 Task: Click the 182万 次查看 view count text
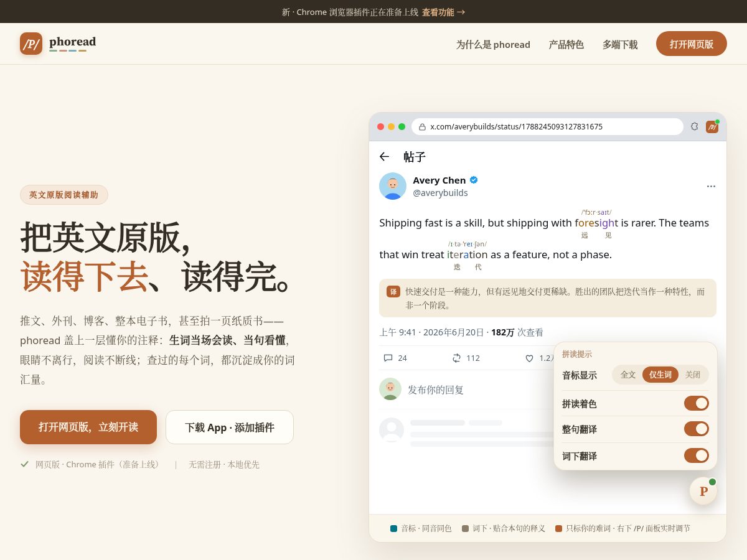[x=517, y=332]
